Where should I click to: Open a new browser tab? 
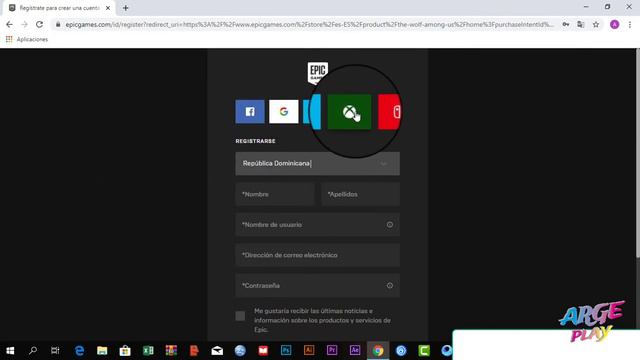126,8
